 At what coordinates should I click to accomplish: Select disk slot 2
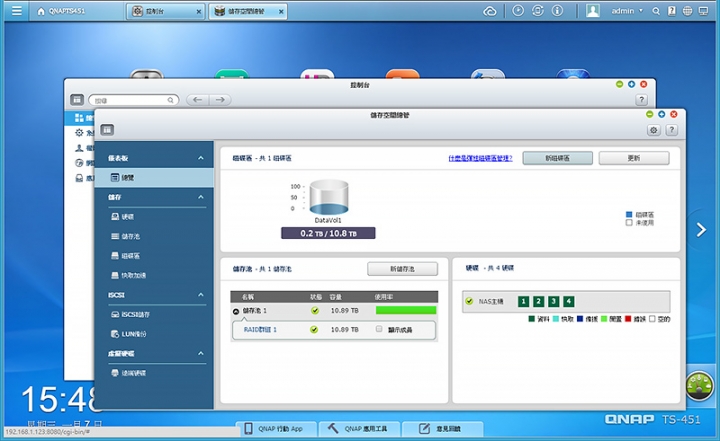click(x=538, y=301)
